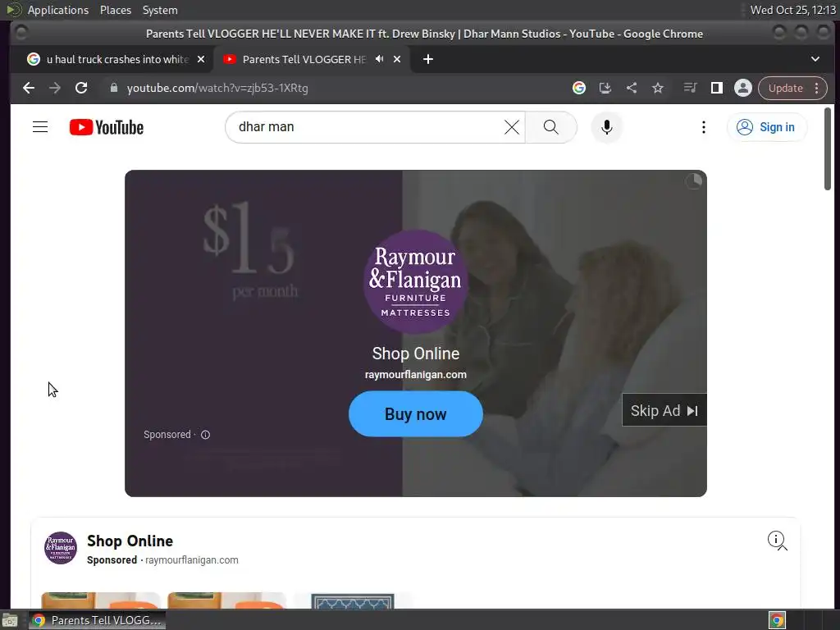Image resolution: width=840 pixels, height=630 pixels.
Task: Go to YouTube home via logo
Action: [107, 127]
